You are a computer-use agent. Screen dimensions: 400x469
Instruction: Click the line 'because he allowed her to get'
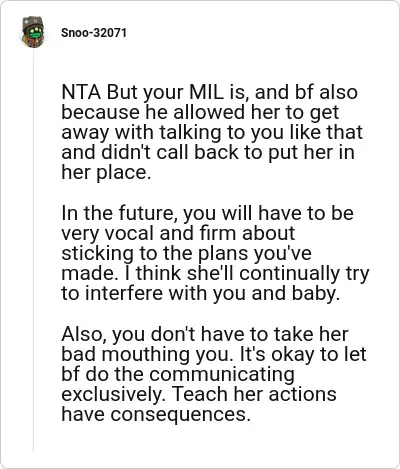click(200, 112)
